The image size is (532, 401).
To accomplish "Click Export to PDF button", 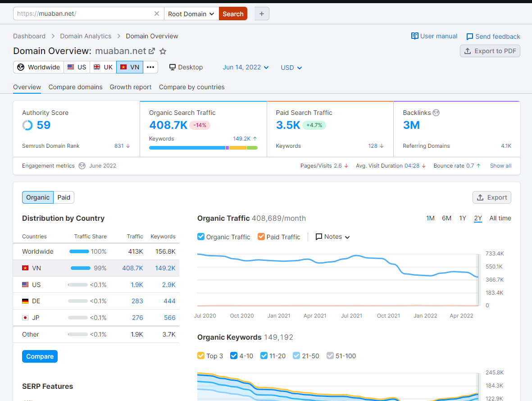I will click(490, 51).
